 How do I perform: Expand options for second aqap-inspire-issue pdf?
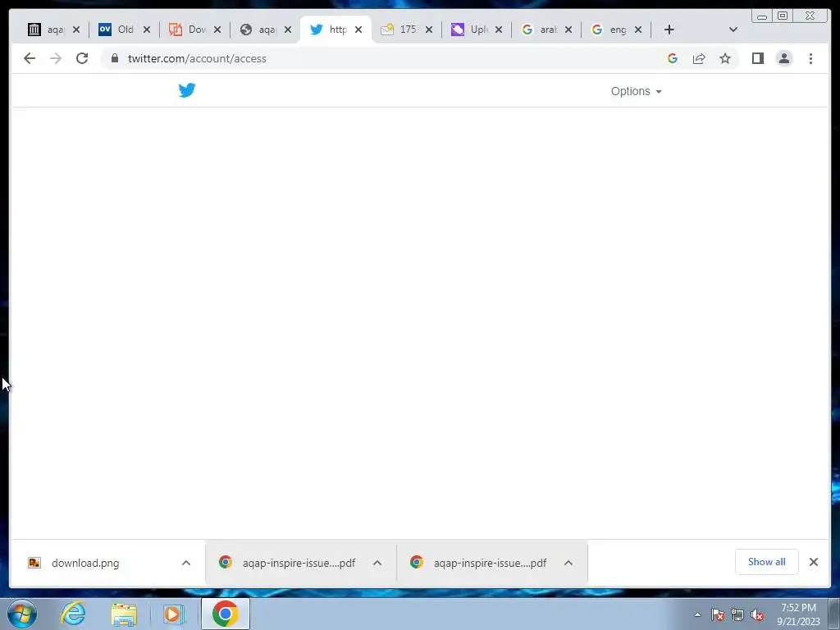coord(568,563)
